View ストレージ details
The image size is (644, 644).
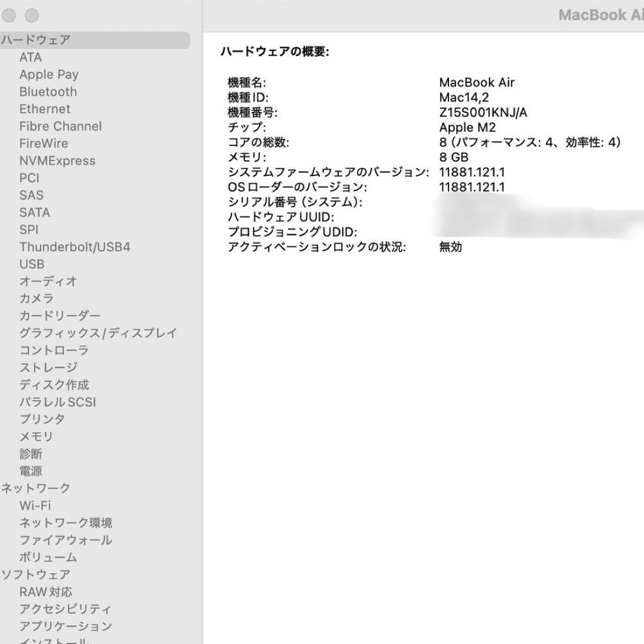[x=48, y=367]
